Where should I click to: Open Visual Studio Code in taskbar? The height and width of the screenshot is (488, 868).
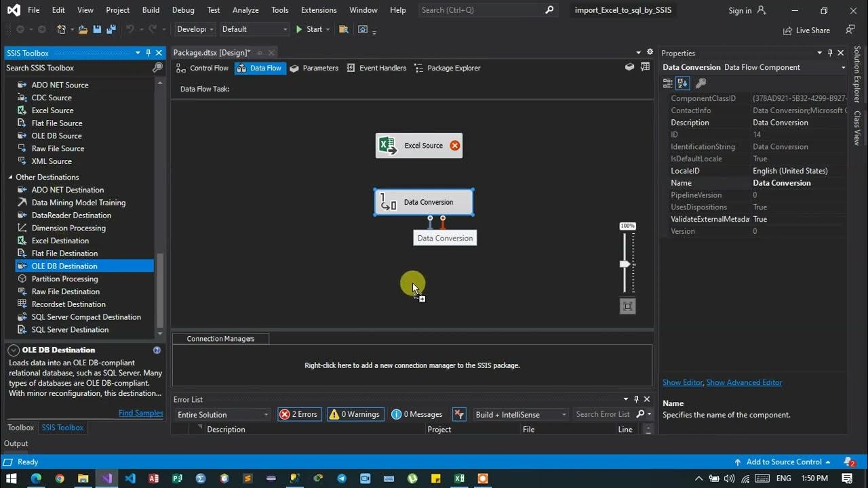coord(130,479)
